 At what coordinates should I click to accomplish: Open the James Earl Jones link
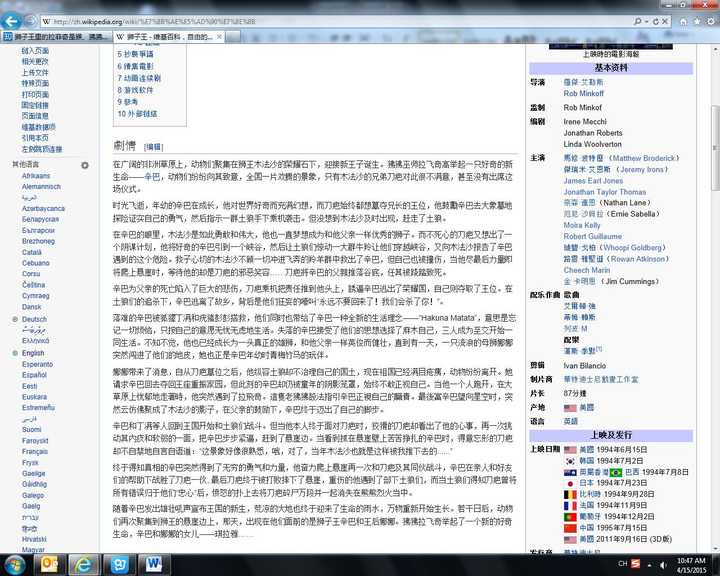tap(593, 181)
